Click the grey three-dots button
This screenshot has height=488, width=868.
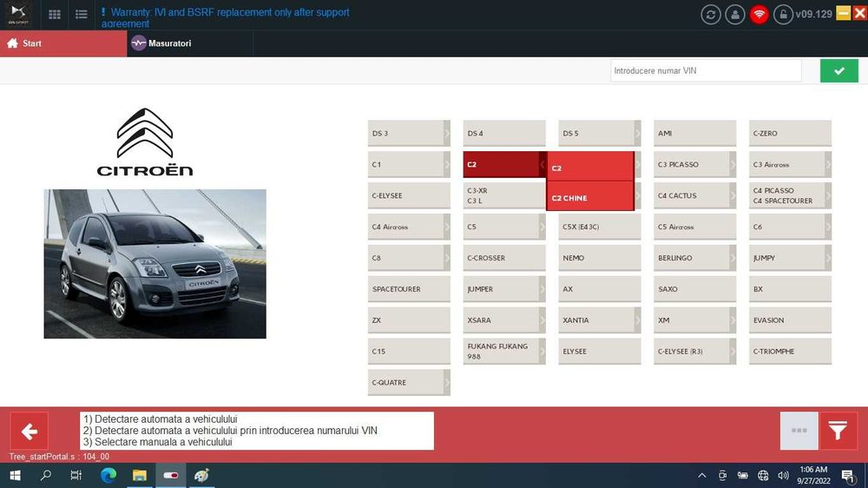point(799,431)
